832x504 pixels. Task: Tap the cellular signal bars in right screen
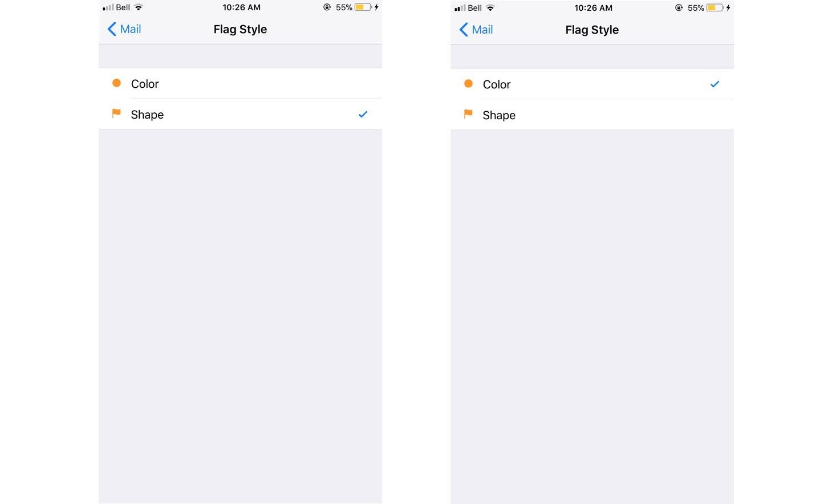[460, 8]
